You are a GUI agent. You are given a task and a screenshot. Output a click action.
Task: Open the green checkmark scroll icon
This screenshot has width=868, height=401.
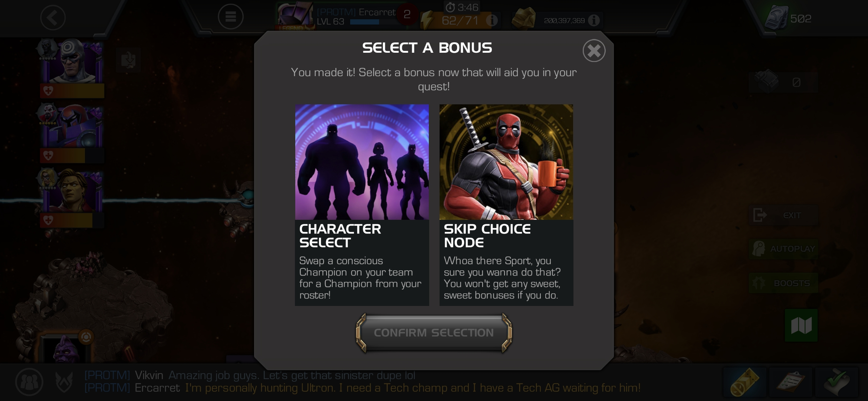[x=836, y=382]
